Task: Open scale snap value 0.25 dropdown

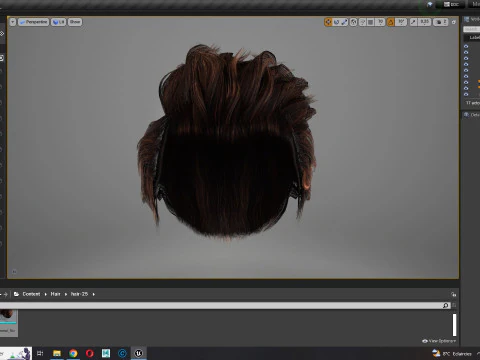Action: coord(424,22)
